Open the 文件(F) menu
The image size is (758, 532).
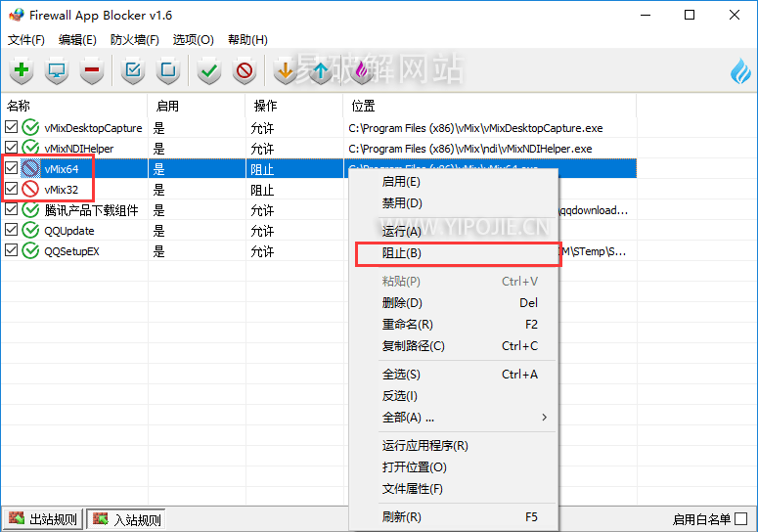click(26, 40)
